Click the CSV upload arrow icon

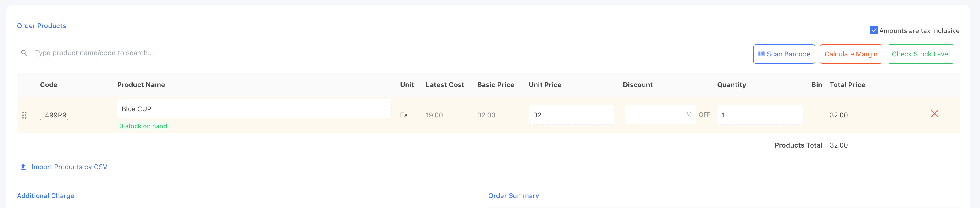coord(23,167)
